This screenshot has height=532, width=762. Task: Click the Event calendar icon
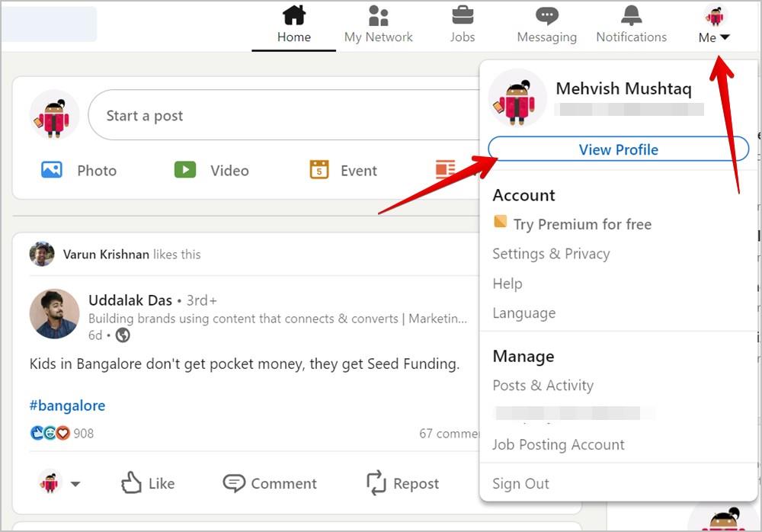pos(319,170)
